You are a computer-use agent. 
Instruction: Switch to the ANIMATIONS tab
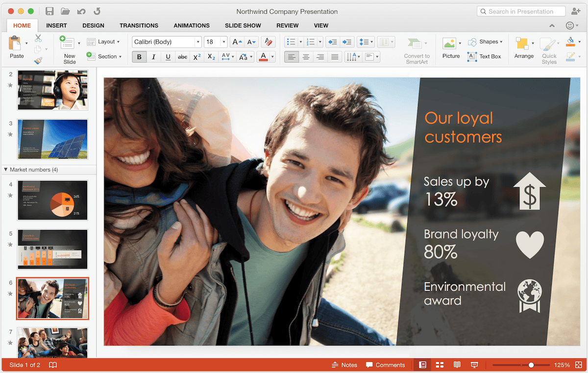(x=192, y=25)
